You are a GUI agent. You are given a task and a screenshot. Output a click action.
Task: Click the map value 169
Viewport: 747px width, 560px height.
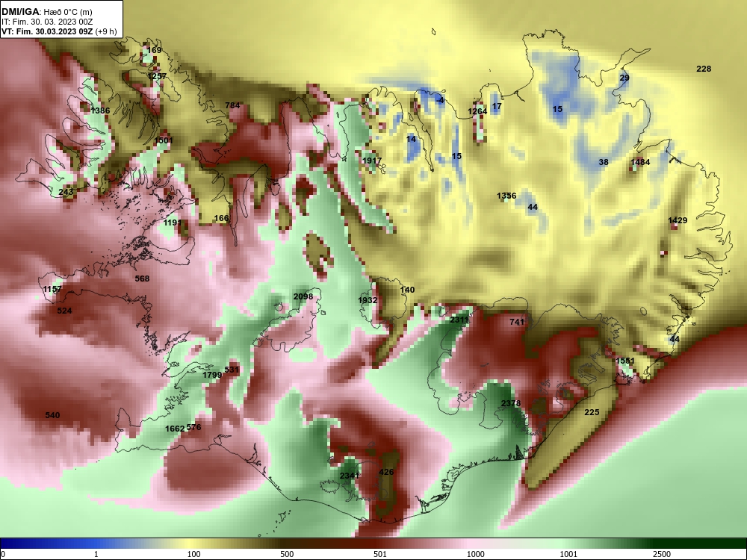pos(154,50)
